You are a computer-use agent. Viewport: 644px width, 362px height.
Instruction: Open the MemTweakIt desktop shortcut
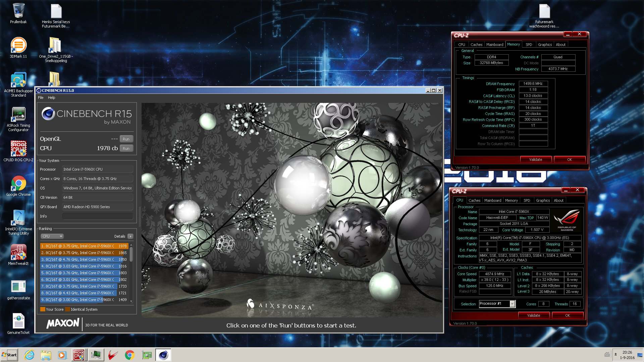point(18,255)
